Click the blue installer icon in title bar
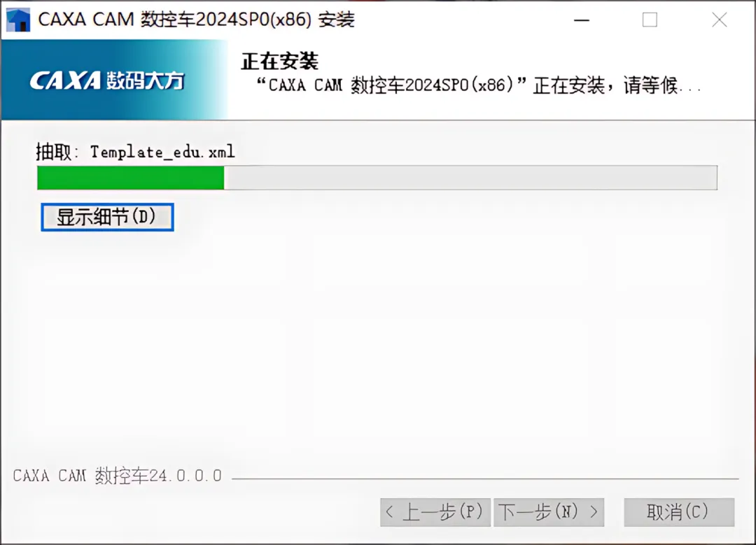 pyautogui.click(x=18, y=20)
